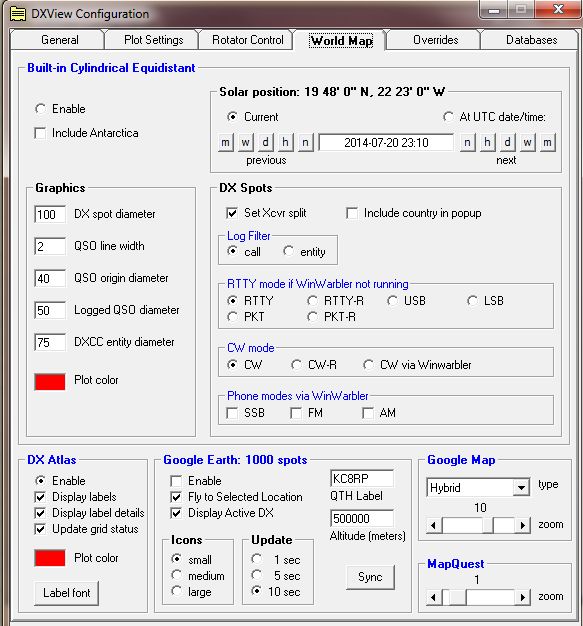583x626 pixels.
Task: Enable Include country in popup
Action: [352, 213]
